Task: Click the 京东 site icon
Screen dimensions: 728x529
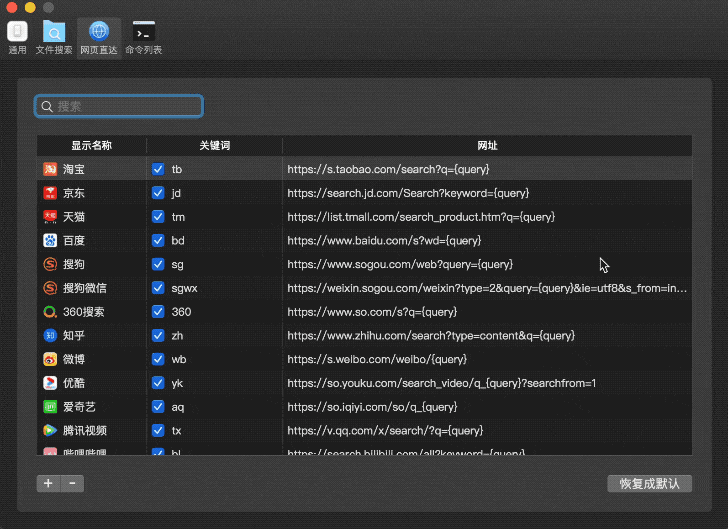Action: click(x=50, y=193)
